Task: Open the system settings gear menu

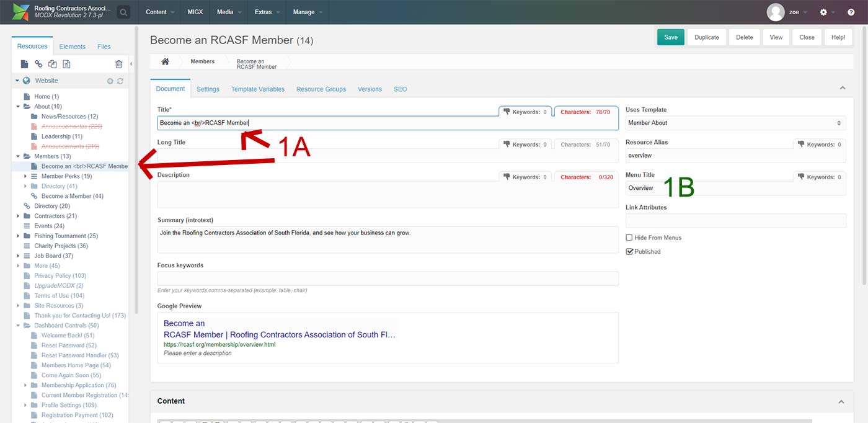Action: pos(823,12)
